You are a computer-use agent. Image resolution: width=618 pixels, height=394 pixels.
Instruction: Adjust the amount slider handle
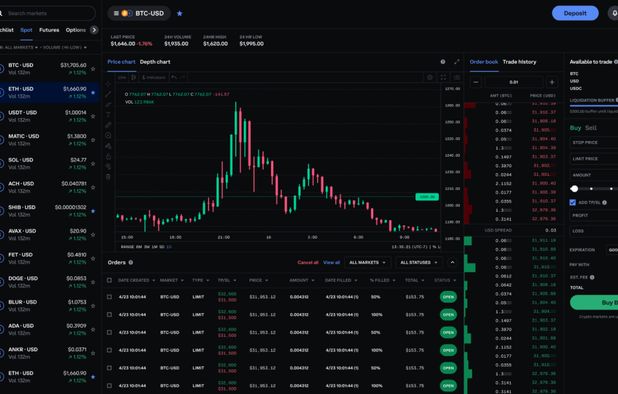click(x=574, y=189)
